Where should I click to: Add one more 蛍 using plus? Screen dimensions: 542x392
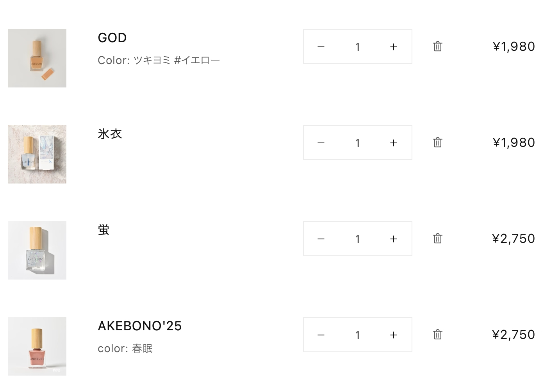(x=394, y=239)
